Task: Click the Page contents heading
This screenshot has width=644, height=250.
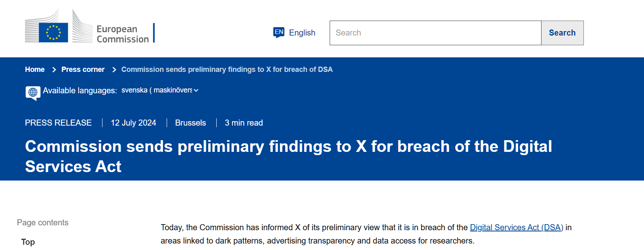Action: coord(42,223)
